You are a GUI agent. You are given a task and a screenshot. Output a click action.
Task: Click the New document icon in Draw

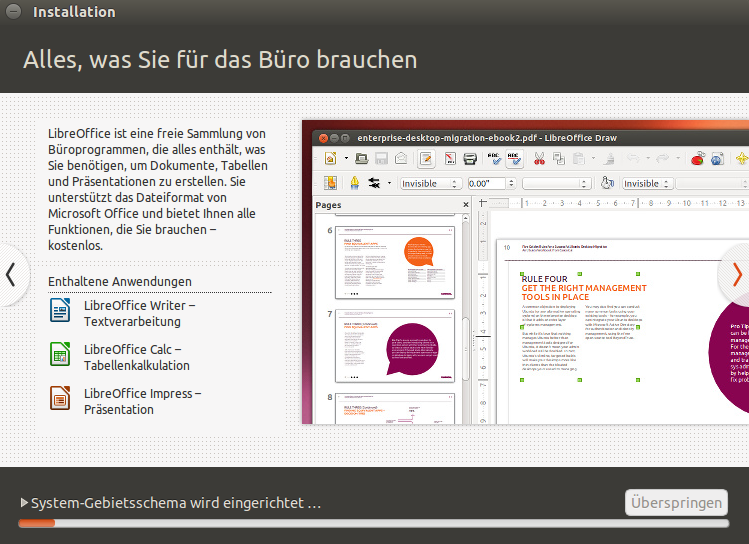331,159
